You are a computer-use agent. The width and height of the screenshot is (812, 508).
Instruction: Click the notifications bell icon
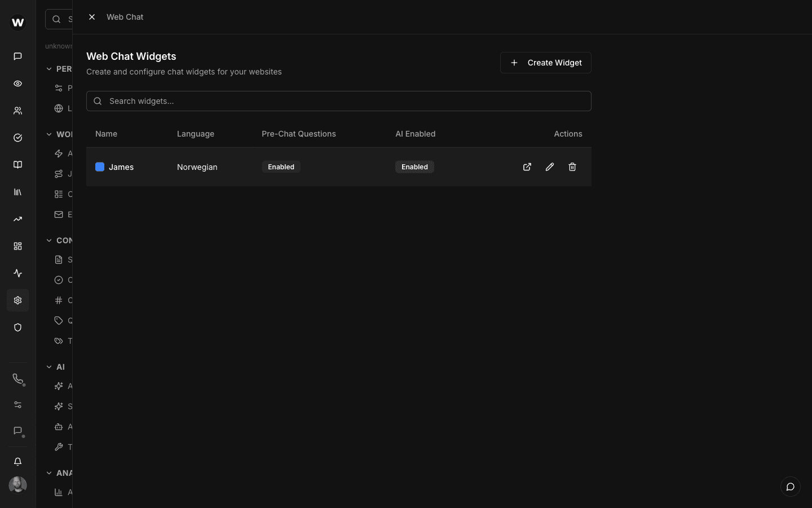point(17,462)
